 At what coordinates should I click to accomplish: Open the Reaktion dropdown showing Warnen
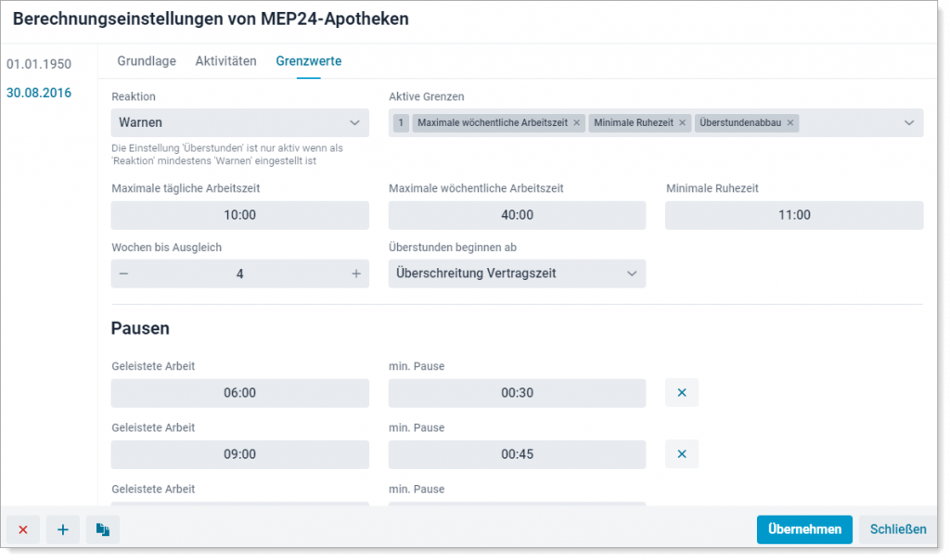click(x=240, y=123)
